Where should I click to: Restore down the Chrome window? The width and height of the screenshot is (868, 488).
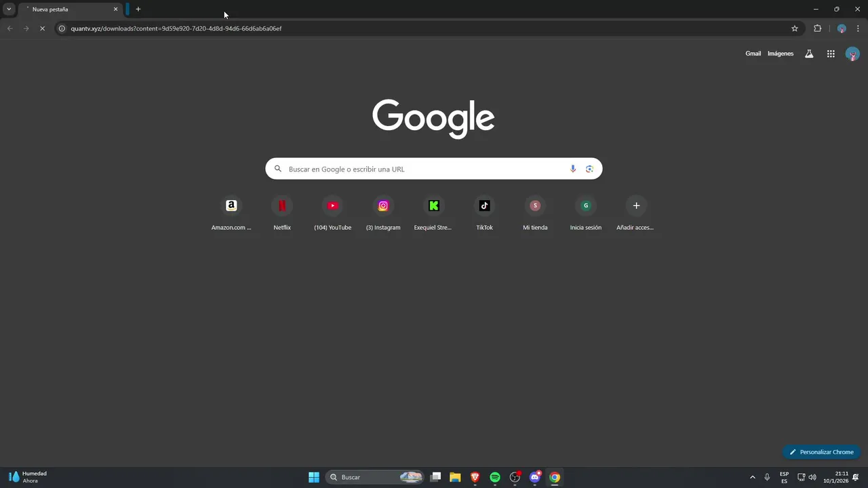pyautogui.click(x=836, y=9)
